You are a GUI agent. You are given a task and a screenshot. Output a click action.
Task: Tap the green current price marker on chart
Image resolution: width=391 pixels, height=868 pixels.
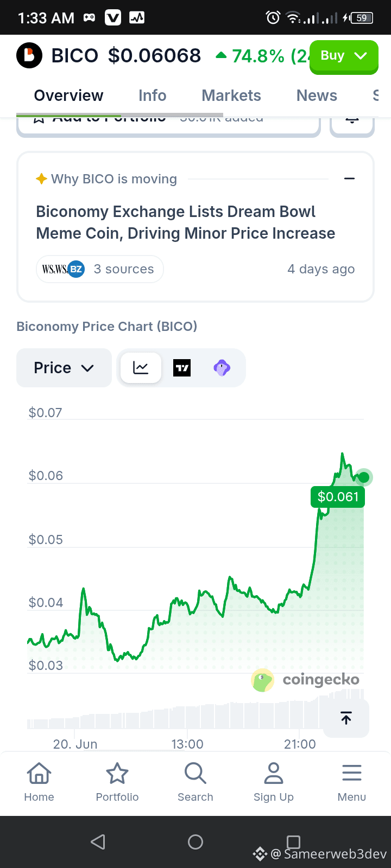[x=364, y=477]
